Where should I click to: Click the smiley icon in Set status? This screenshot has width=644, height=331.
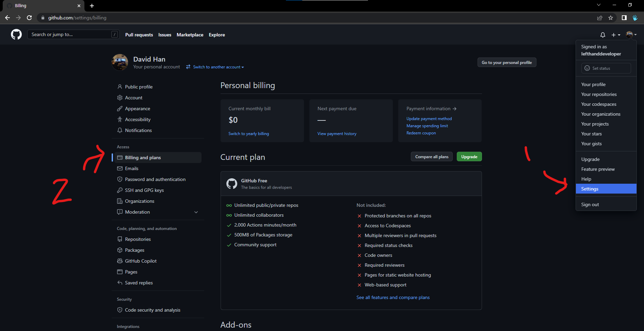click(x=587, y=68)
